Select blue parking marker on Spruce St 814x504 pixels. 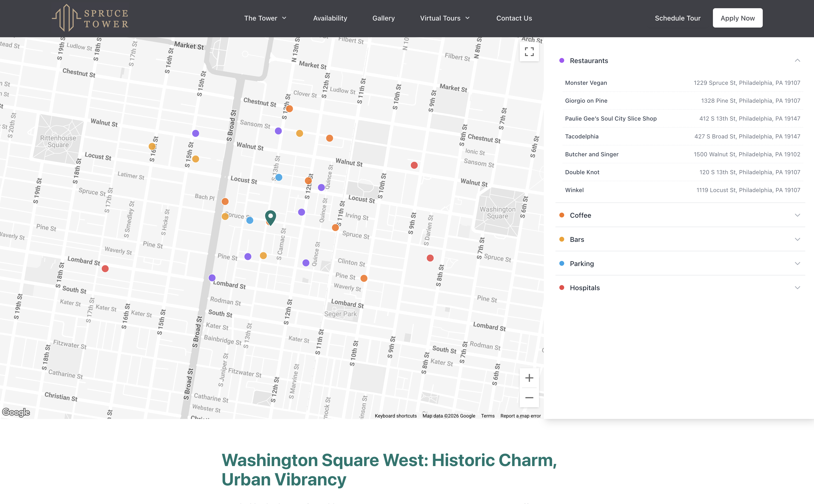(250, 220)
